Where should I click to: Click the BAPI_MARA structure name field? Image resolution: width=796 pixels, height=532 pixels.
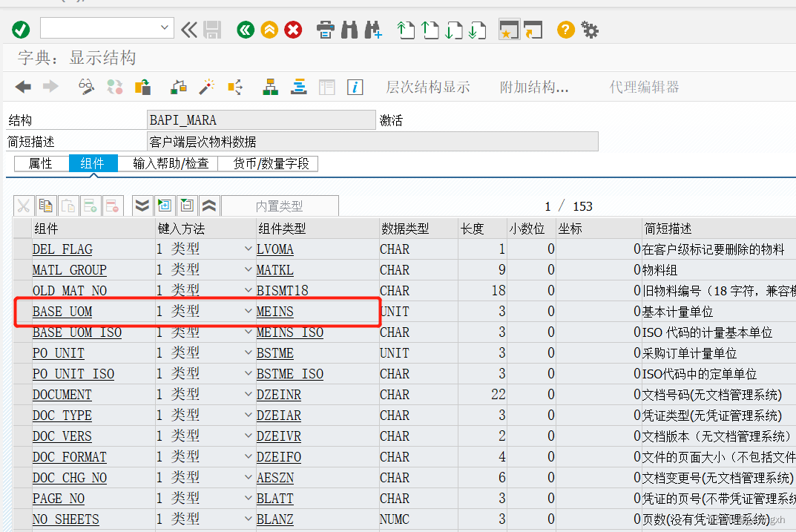pyautogui.click(x=261, y=120)
